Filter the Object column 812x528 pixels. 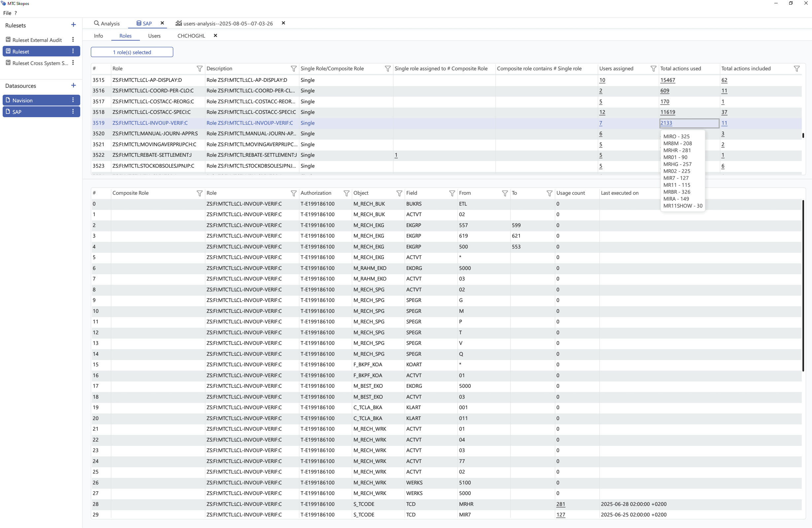[399, 193]
